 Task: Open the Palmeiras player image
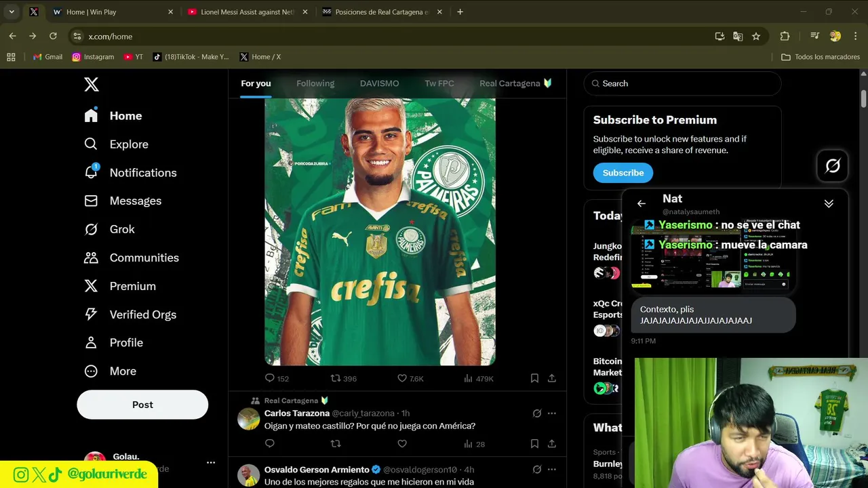point(380,232)
